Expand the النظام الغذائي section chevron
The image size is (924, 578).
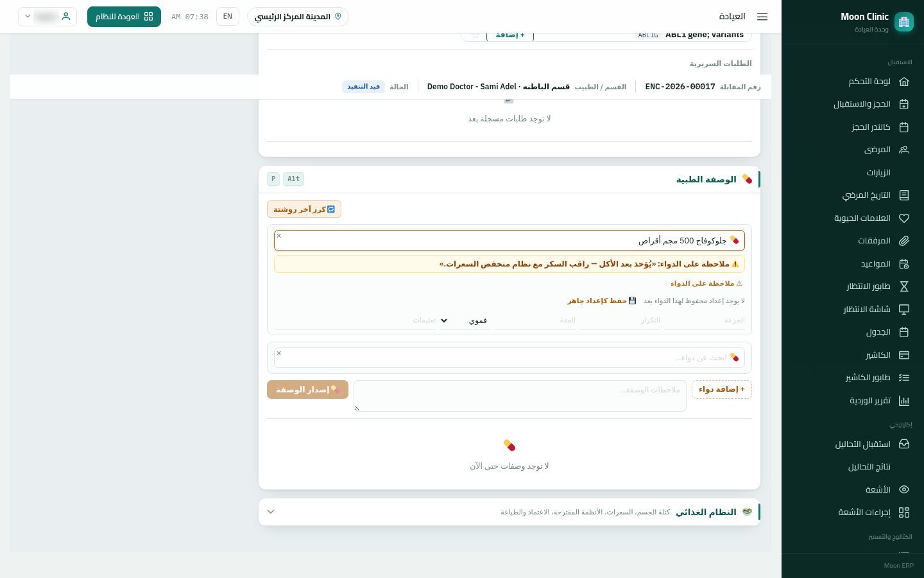click(x=271, y=512)
